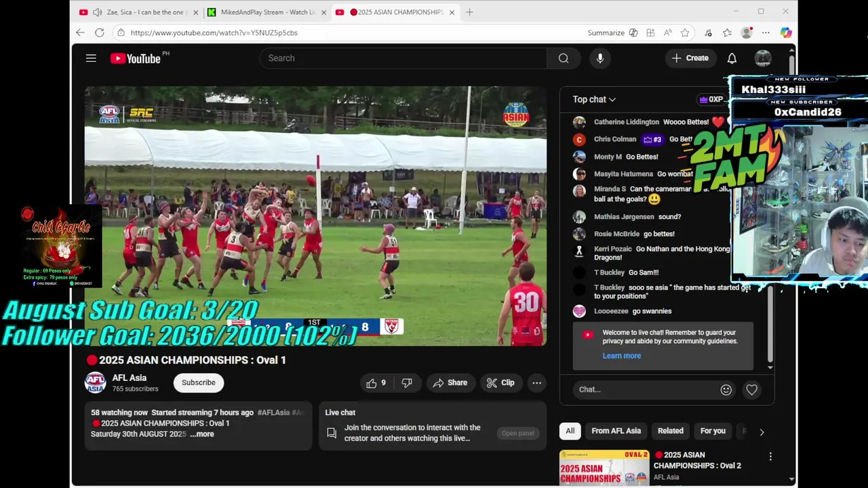Open the Oval 2 video thumbnail
The height and width of the screenshot is (488, 868).
[604, 468]
